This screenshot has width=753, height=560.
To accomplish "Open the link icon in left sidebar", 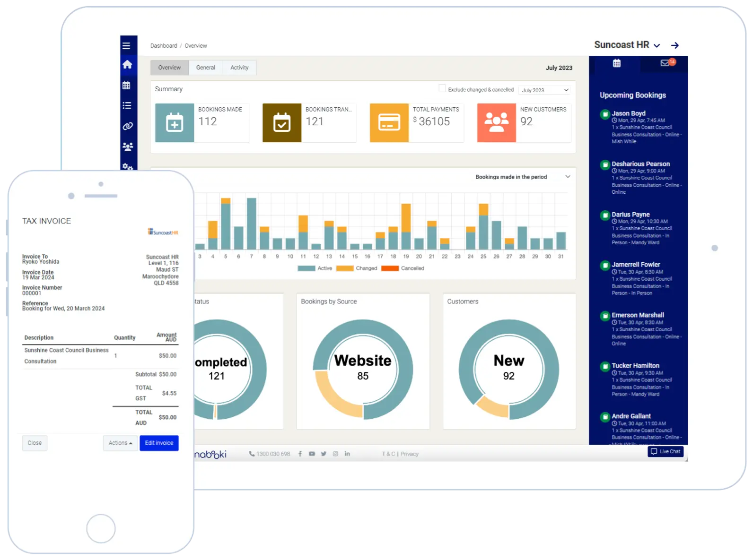I will 128,126.
